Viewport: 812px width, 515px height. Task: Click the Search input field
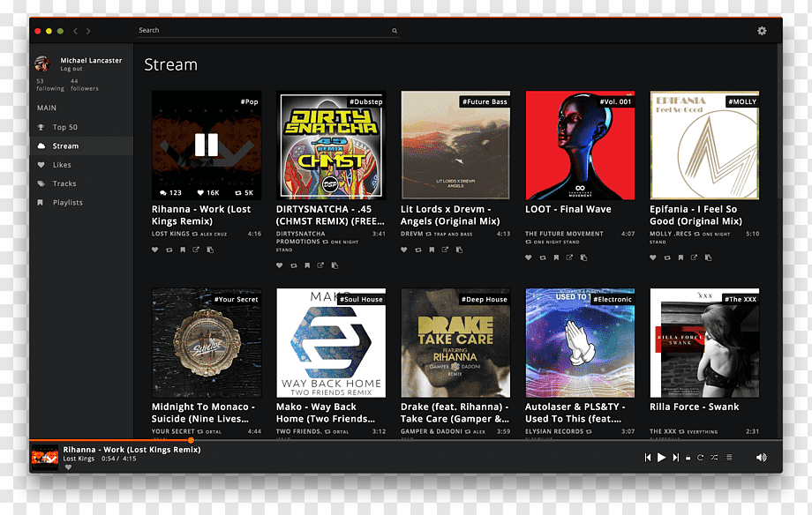click(x=267, y=31)
